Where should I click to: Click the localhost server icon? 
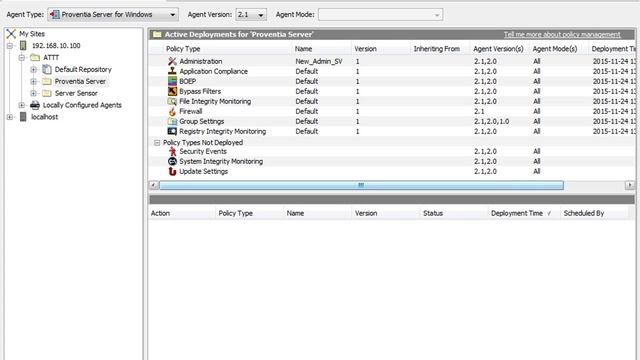tap(23, 117)
